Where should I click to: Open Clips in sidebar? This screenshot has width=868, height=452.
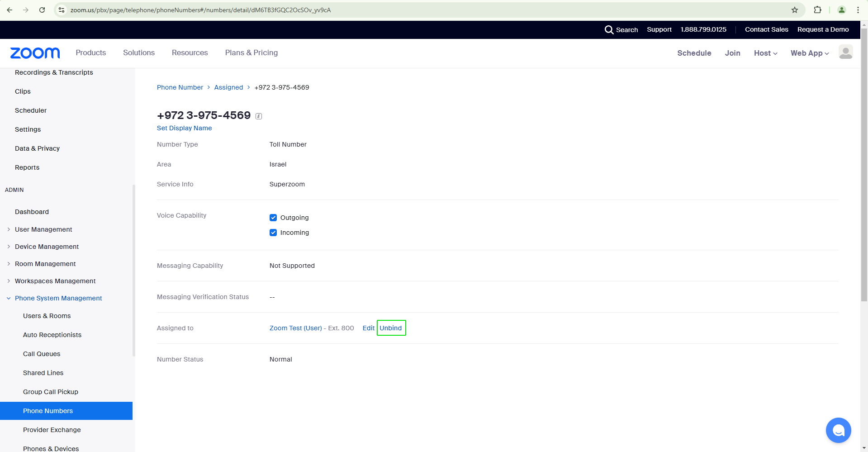(x=23, y=91)
